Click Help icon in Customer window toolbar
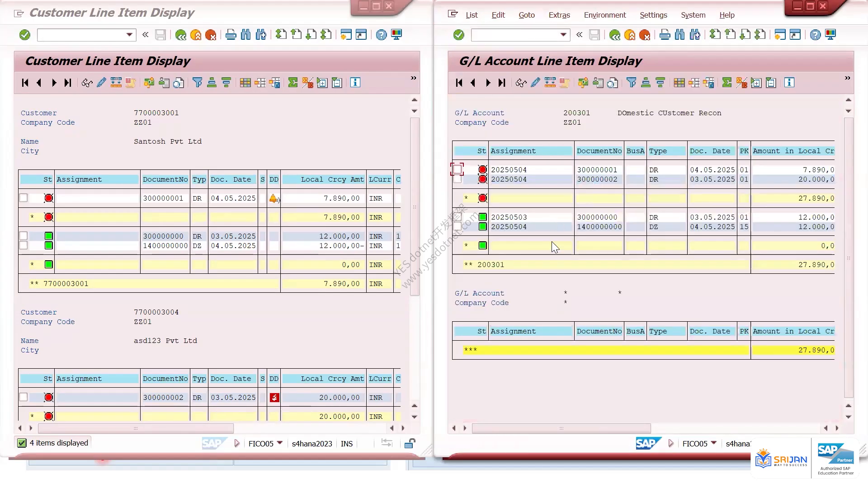The image size is (868, 488). [x=381, y=35]
